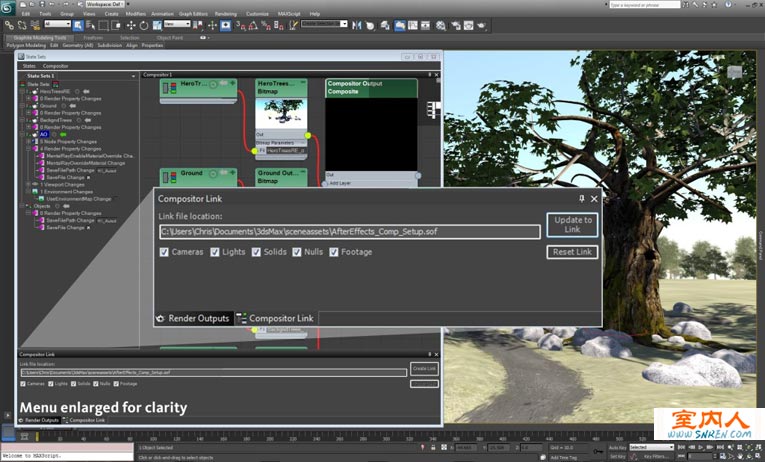This screenshot has width=765, height=462.
Task: Toggle the Lights checkbox in enlarged panel
Action: (x=215, y=252)
